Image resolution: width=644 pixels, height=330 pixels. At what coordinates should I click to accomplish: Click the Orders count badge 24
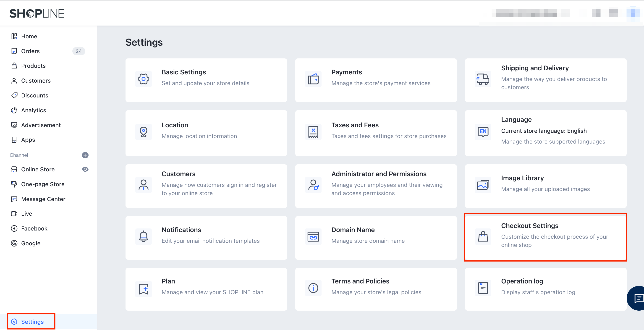(79, 51)
